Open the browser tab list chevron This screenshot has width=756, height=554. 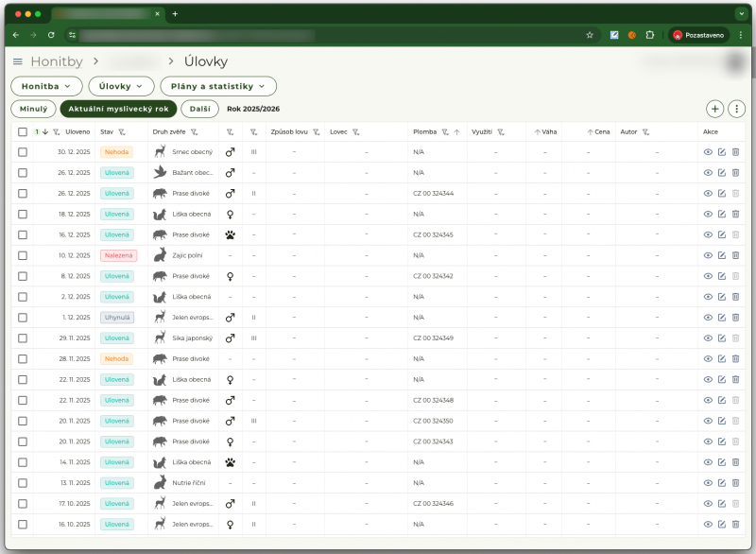click(x=742, y=14)
